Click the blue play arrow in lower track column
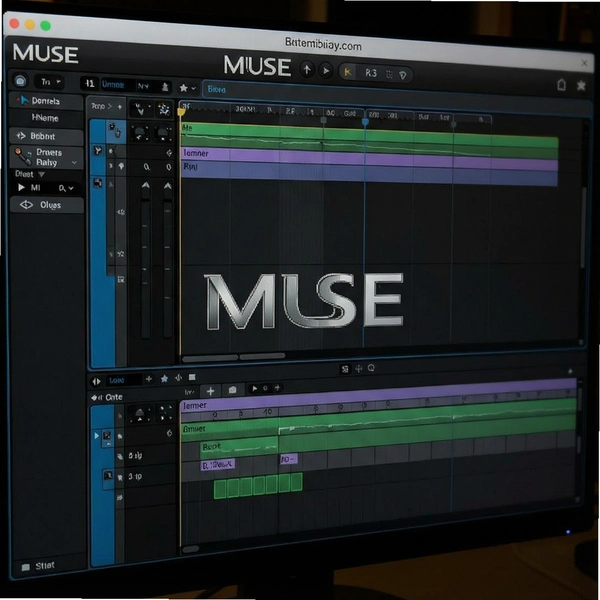Image resolution: width=600 pixels, height=600 pixels. (x=96, y=435)
